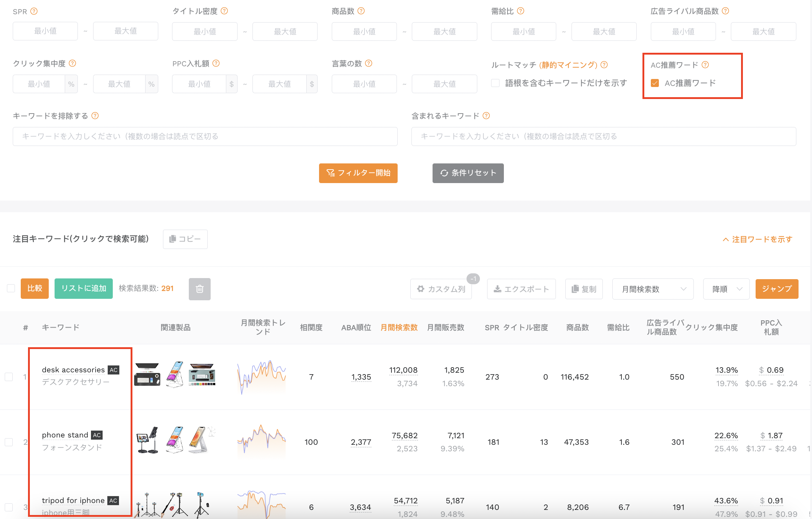Click first product thumbnail for phone stand
The height and width of the screenshot is (519, 812).
(147, 440)
